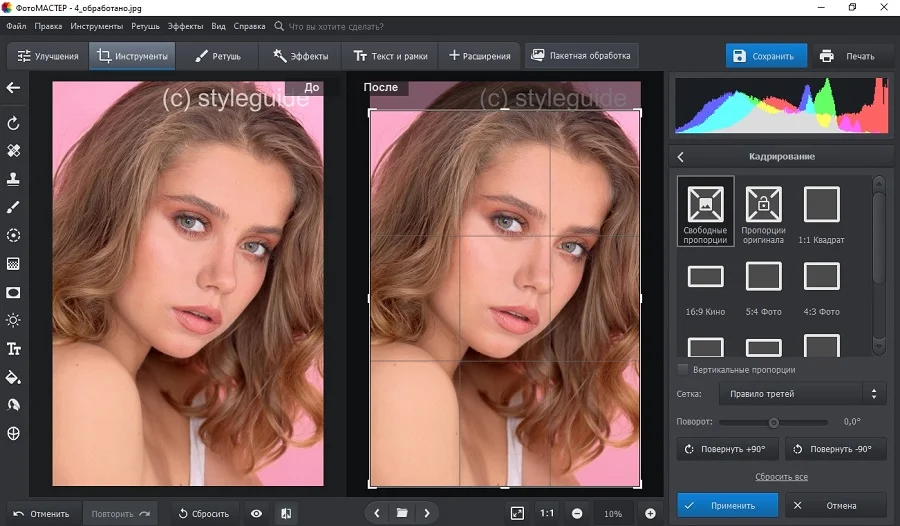Collapse the Кадрирование panel with back chevron
This screenshot has width=900, height=526.
pyautogui.click(x=681, y=157)
